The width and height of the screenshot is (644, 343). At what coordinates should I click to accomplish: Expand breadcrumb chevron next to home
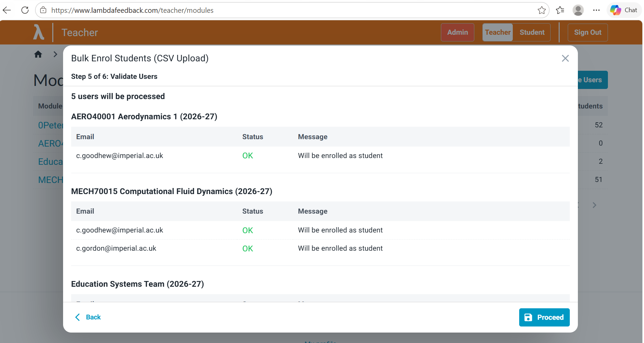tap(55, 54)
